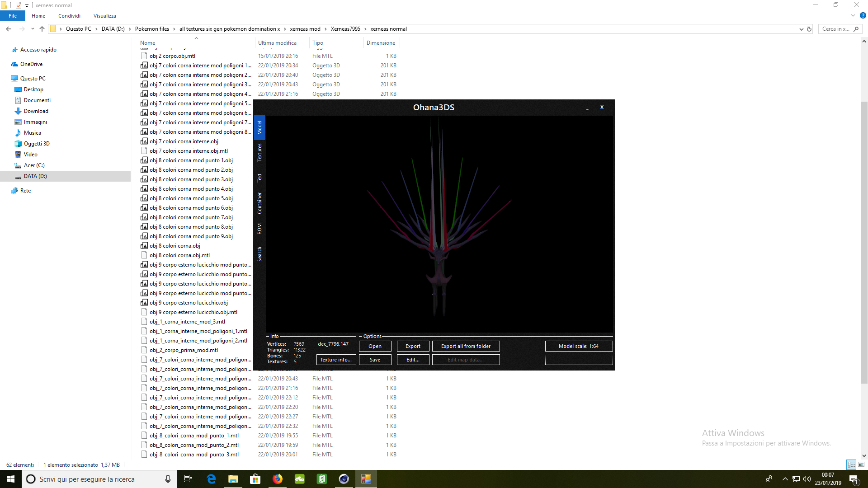Select Rete in navigation pane
The width and height of the screenshot is (868, 488).
[25, 191]
